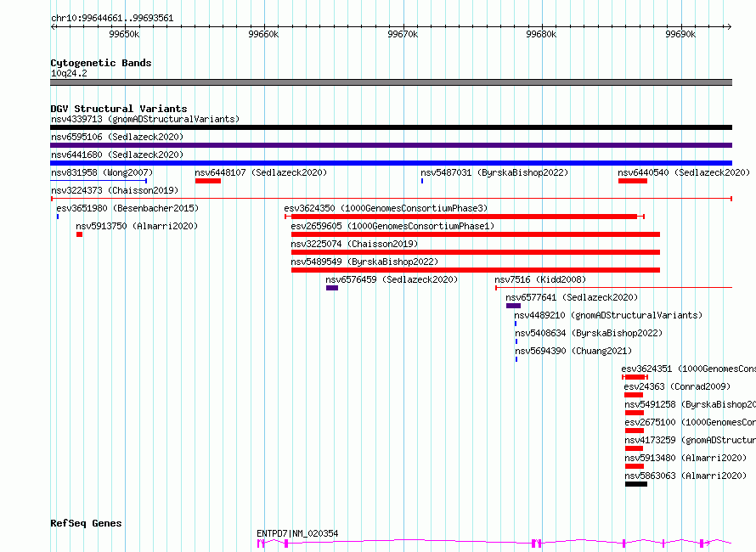Open nsv5913480 (Almarri2020) label
The height and width of the screenshot is (552, 756).
pyautogui.click(x=685, y=458)
